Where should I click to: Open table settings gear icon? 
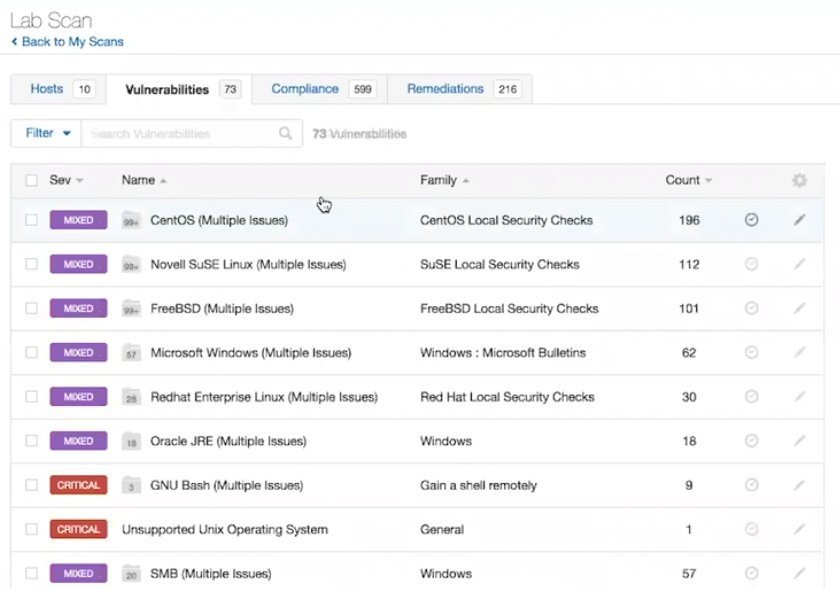click(x=799, y=180)
